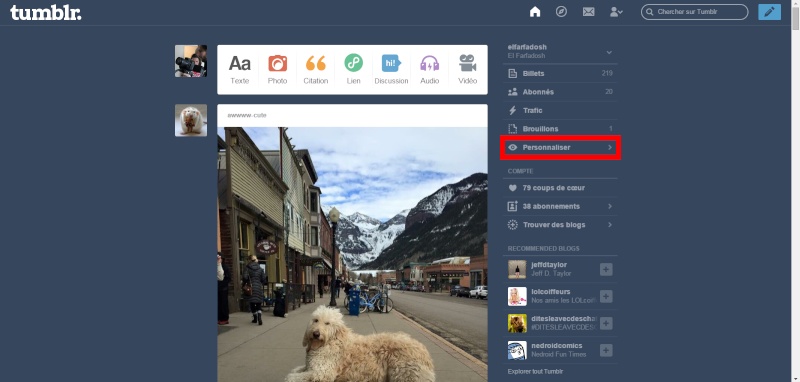The image size is (800, 382).
Task: Open the elfarfadosh blog title
Action: [x=527, y=47]
